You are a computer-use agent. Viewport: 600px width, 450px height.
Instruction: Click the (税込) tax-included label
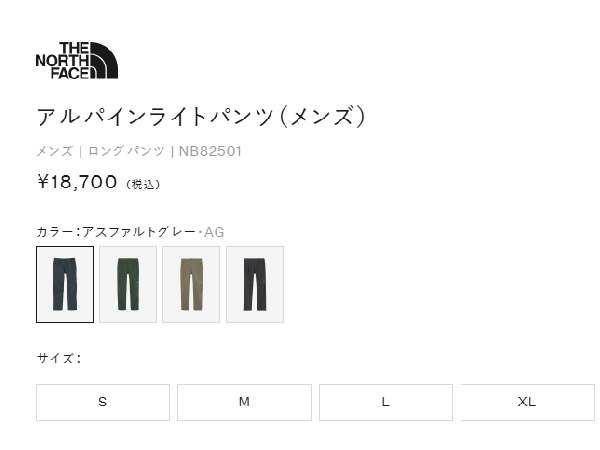click(x=143, y=184)
